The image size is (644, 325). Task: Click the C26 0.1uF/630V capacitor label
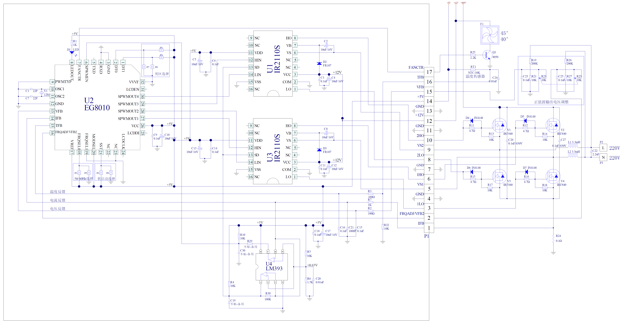(515, 142)
